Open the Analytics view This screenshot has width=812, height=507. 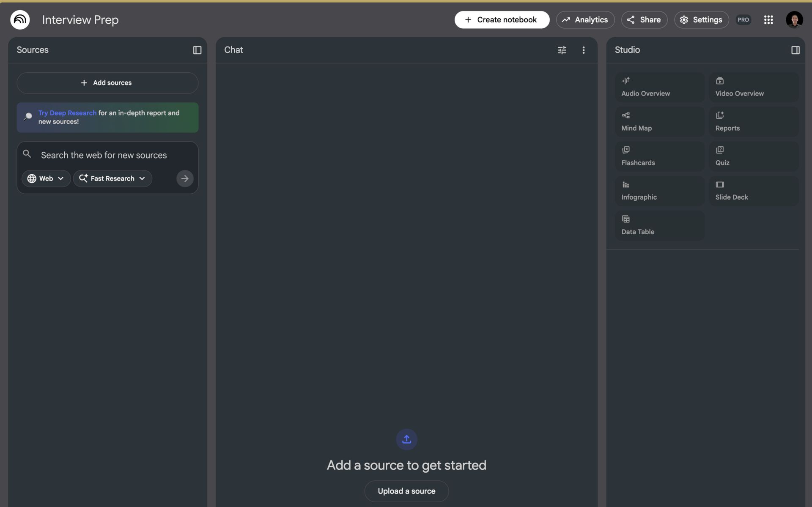(x=585, y=20)
